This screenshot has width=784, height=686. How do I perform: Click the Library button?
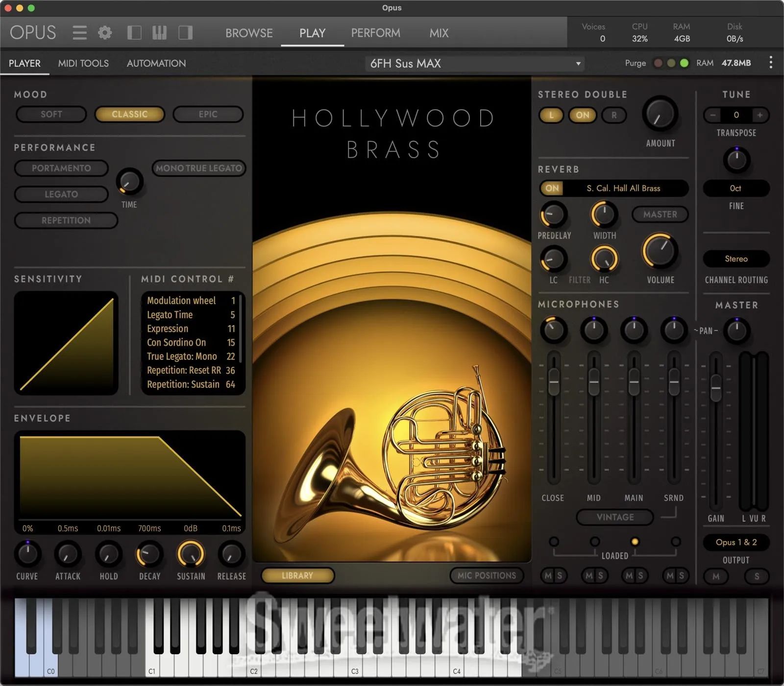point(297,575)
